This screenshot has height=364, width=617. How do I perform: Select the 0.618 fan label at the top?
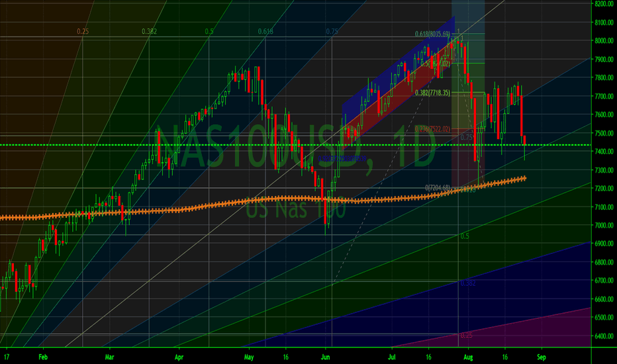click(x=265, y=32)
